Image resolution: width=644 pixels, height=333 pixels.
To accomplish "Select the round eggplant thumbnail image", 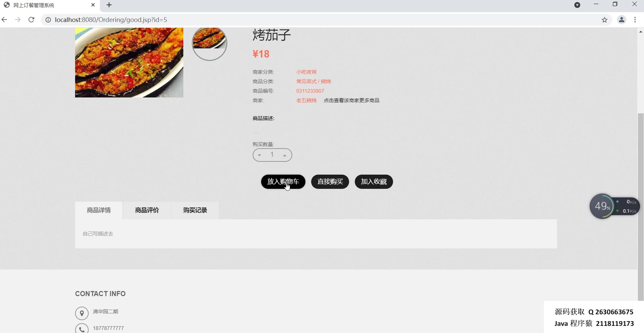I will coord(209,43).
